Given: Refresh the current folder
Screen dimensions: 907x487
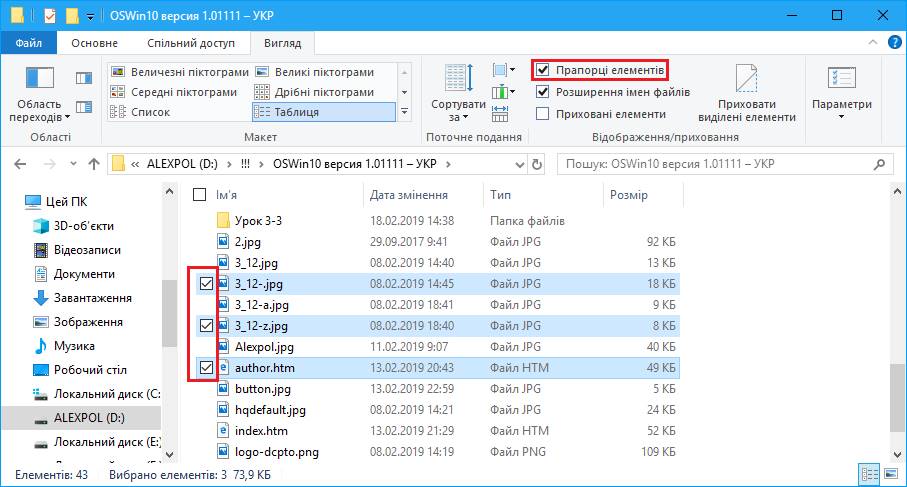Looking at the screenshot, I should pyautogui.click(x=537, y=165).
